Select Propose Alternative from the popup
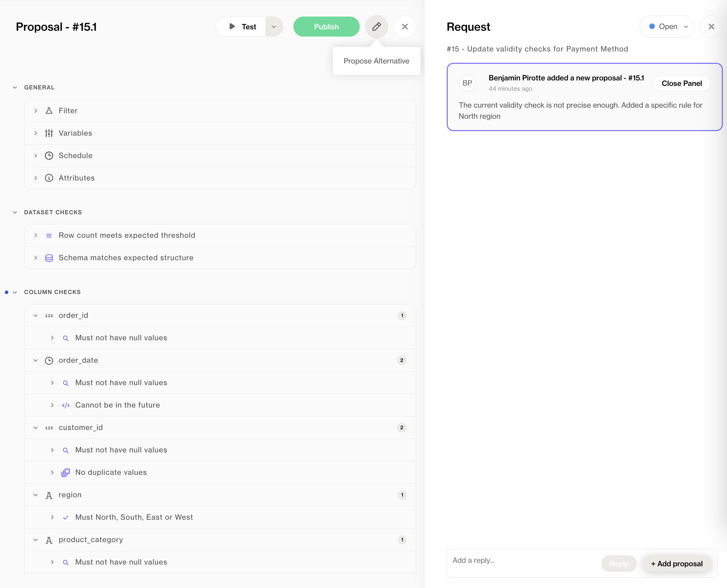The image size is (727, 588). [376, 61]
